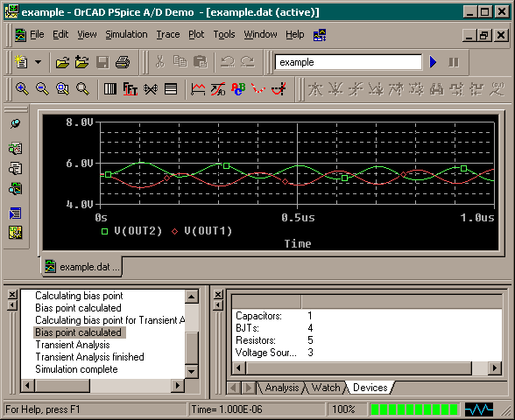Open the Edit menu
The image size is (515, 420).
[x=60, y=34]
